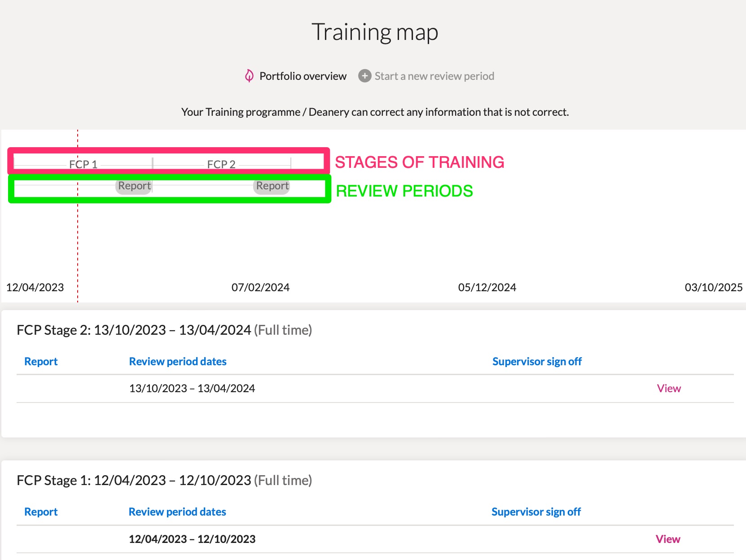
Task: Click the 05/12/2024 timeline axis date
Action: tap(487, 287)
